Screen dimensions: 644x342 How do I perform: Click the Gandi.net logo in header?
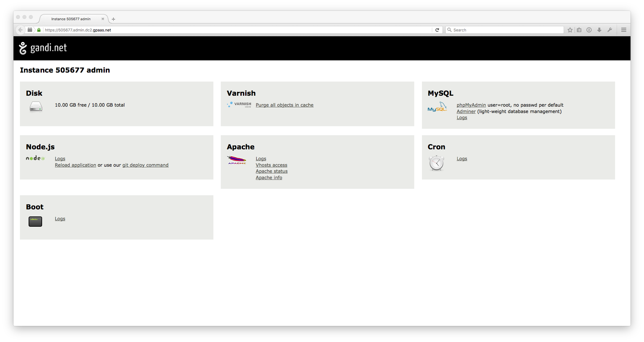tap(43, 48)
